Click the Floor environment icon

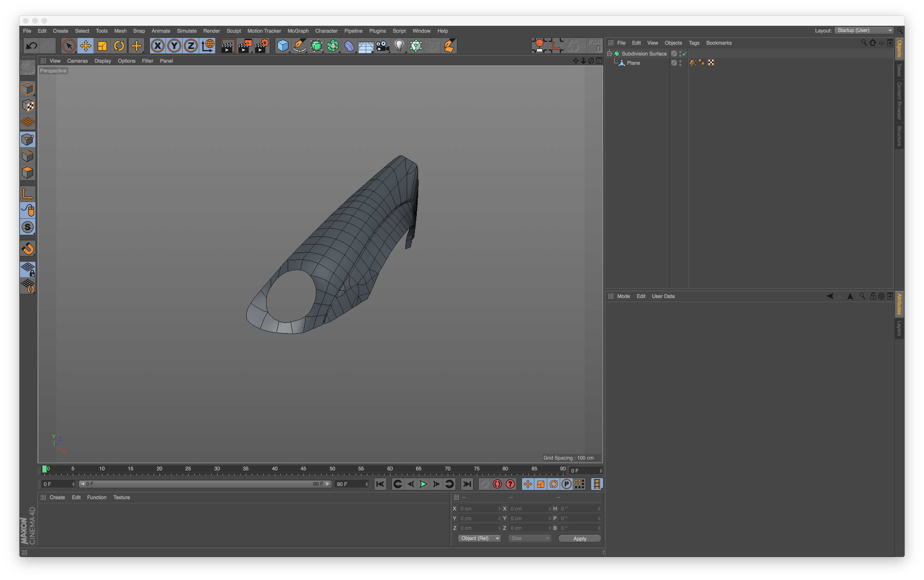pos(366,46)
